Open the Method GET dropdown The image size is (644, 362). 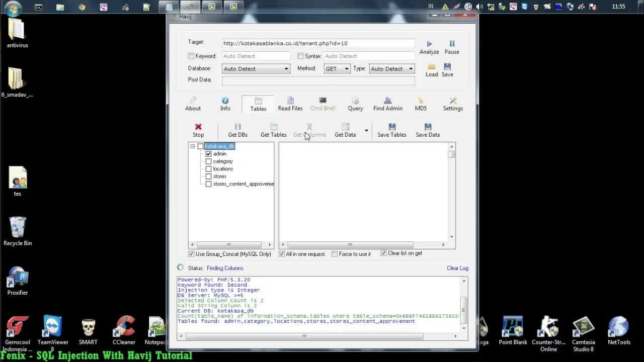pyautogui.click(x=337, y=69)
